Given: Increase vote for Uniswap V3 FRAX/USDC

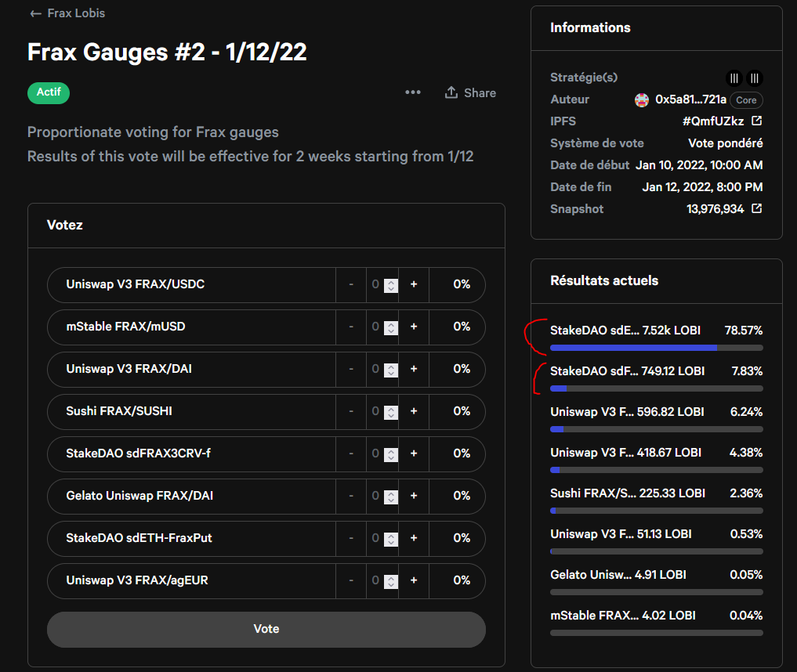Looking at the screenshot, I should pos(414,284).
